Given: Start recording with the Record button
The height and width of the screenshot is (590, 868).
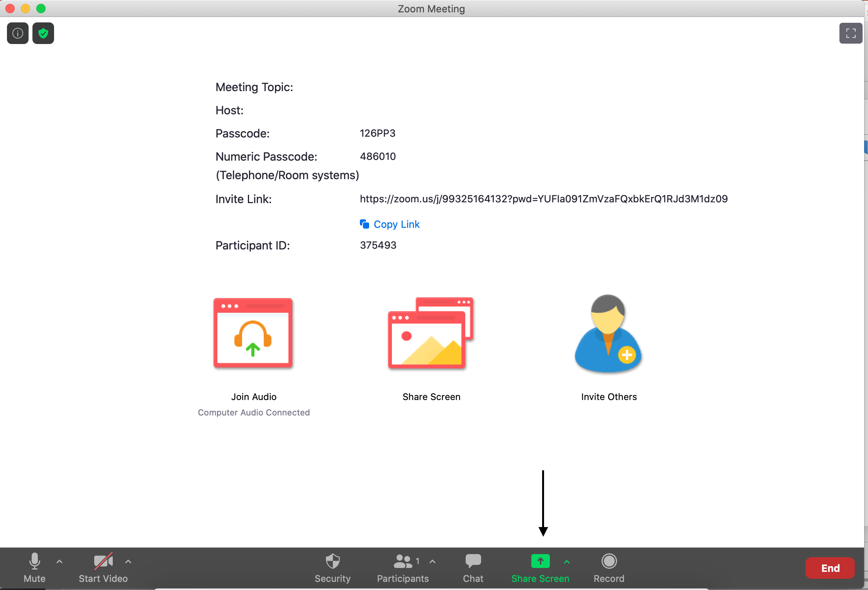Looking at the screenshot, I should tap(609, 568).
